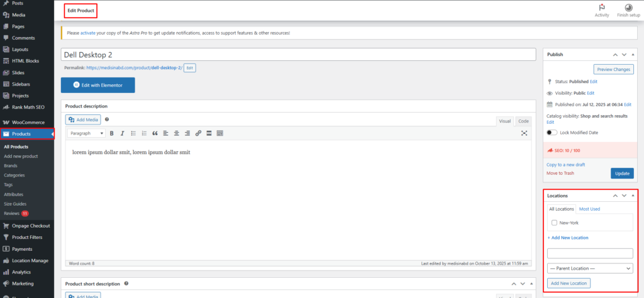The height and width of the screenshot is (298, 644).
Task: Switch to the Code editor tab
Action: (523, 121)
